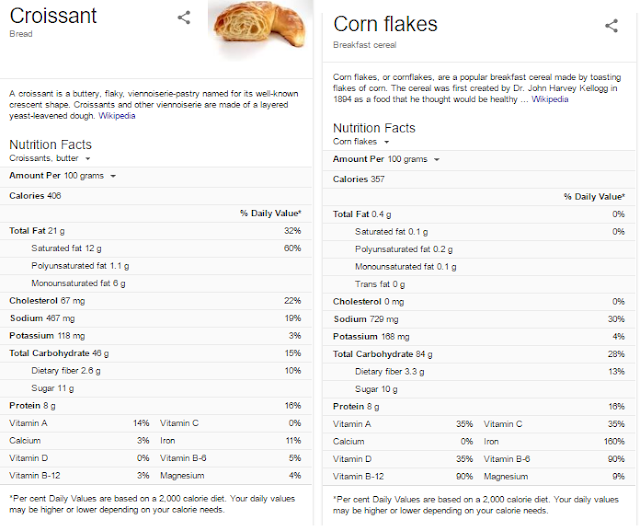The width and height of the screenshot is (640, 531).
Task: Select the Corn flakes Calories 357 row
Action: 479,179
